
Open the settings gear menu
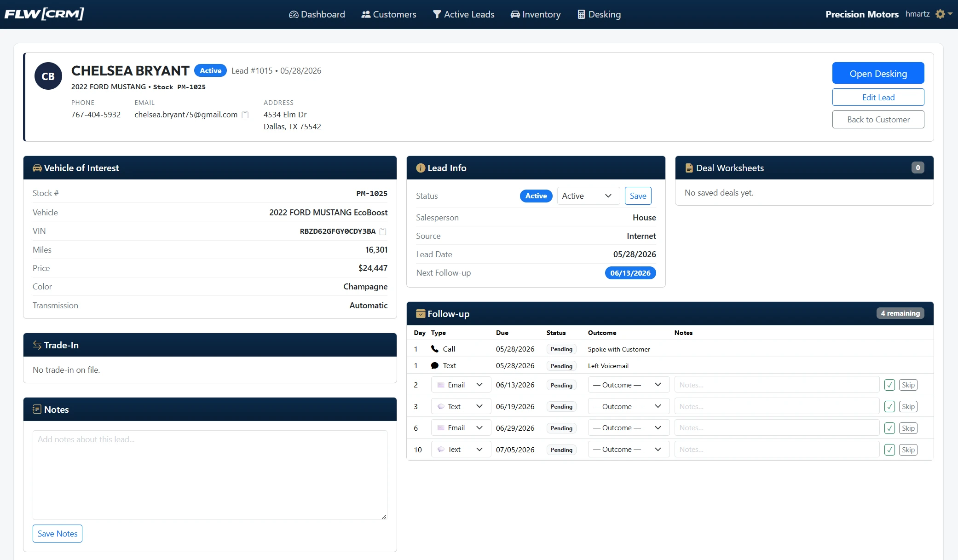tap(943, 14)
